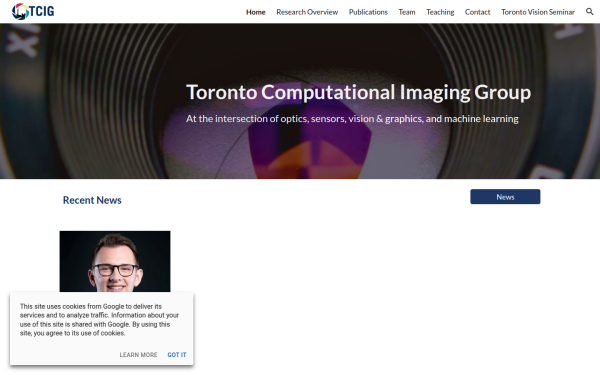Open the Research Overview page
The width and height of the screenshot is (600, 375).
click(307, 12)
